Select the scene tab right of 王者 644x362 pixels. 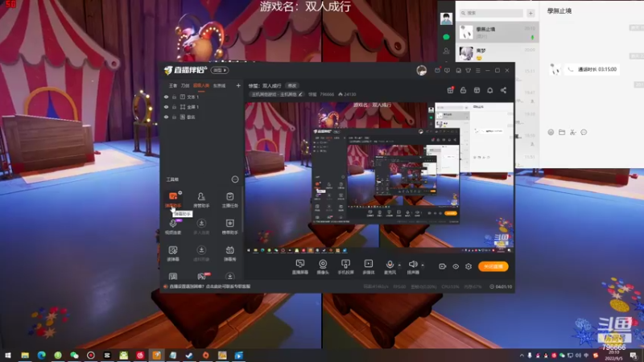[x=185, y=86]
